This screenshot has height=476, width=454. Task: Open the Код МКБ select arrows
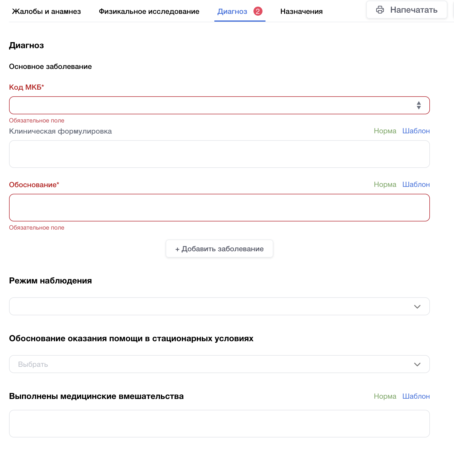coord(419,105)
